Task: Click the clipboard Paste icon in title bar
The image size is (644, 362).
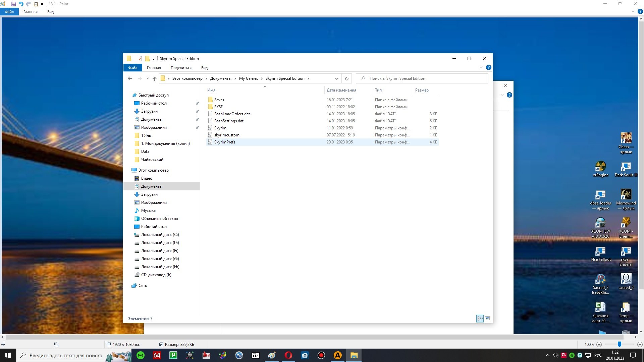Action: tap(36, 4)
